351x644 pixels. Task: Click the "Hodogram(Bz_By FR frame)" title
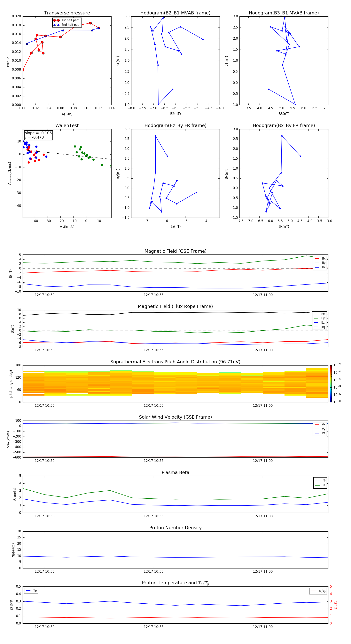pos(175,125)
